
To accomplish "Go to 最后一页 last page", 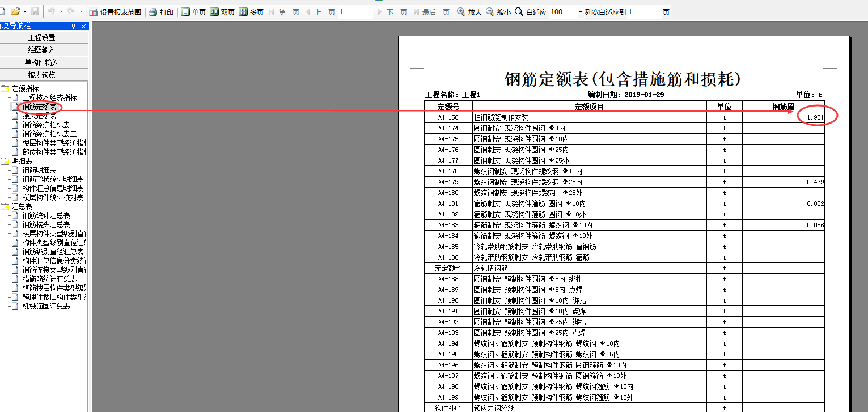I will coord(432,12).
